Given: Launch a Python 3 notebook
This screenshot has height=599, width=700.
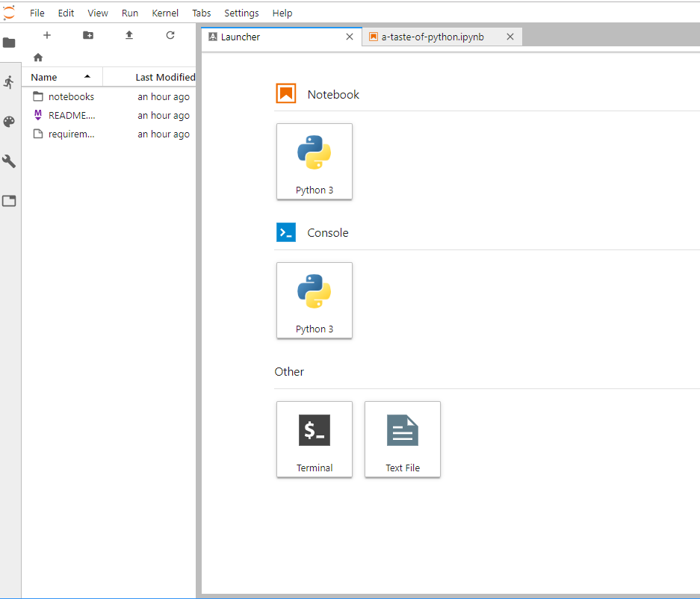Looking at the screenshot, I should click(x=315, y=161).
